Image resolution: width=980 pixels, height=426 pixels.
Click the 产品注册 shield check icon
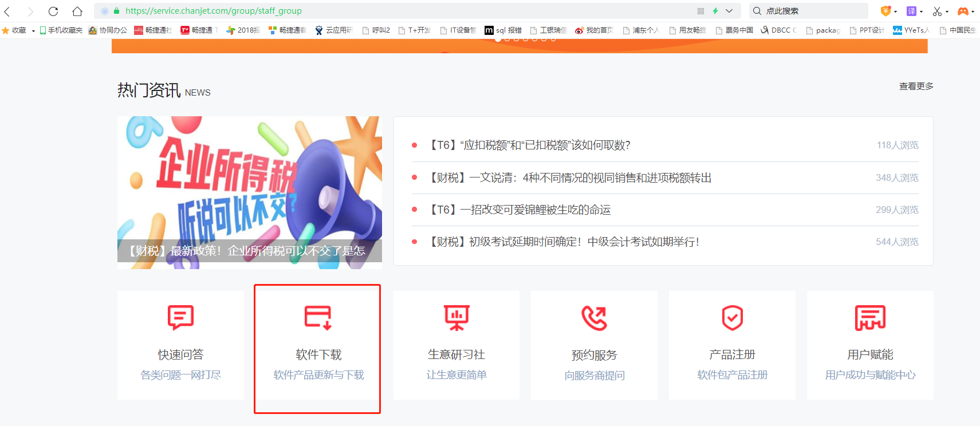(x=733, y=318)
